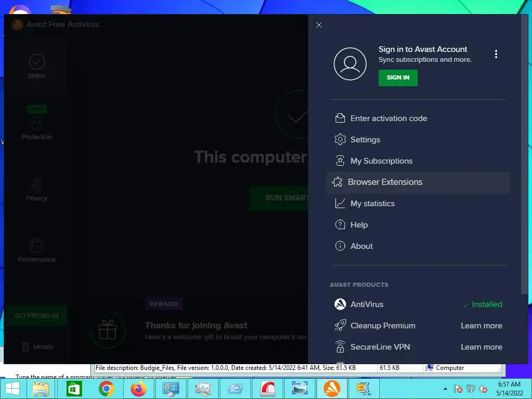Screen dimensions: 532x399
Task: Click the Action Center flag tray icon
Action: [x=458, y=389]
